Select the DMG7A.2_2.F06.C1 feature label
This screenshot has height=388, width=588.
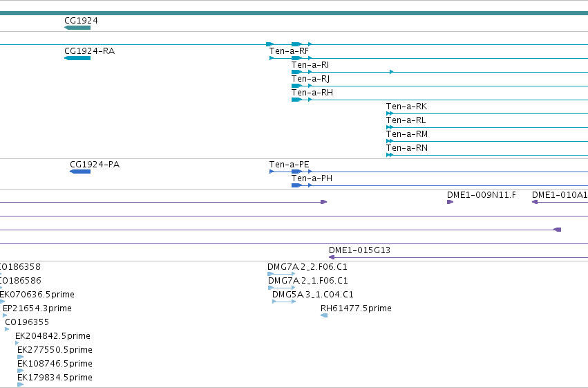[307, 267]
